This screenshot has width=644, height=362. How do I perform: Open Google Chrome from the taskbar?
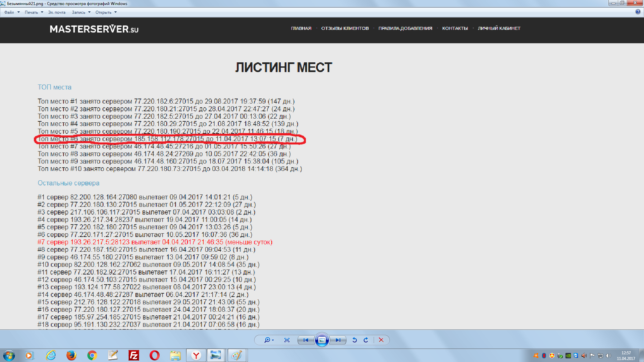(x=92, y=355)
